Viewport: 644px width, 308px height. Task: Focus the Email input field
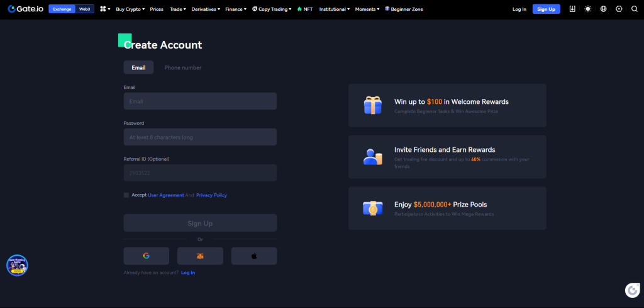[x=200, y=101]
